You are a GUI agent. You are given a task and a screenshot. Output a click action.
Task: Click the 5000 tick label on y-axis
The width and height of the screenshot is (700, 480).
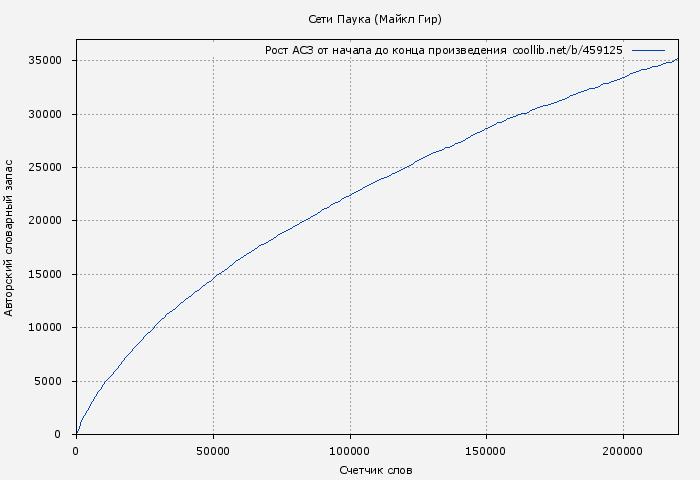pos(50,381)
